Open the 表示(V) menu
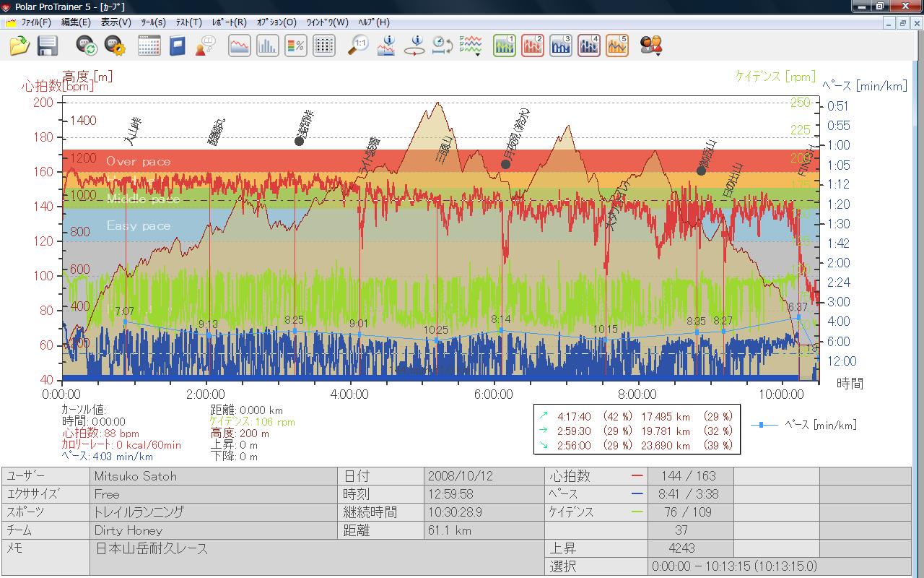The image size is (924, 578). pyautogui.click(x=116, y=22)
